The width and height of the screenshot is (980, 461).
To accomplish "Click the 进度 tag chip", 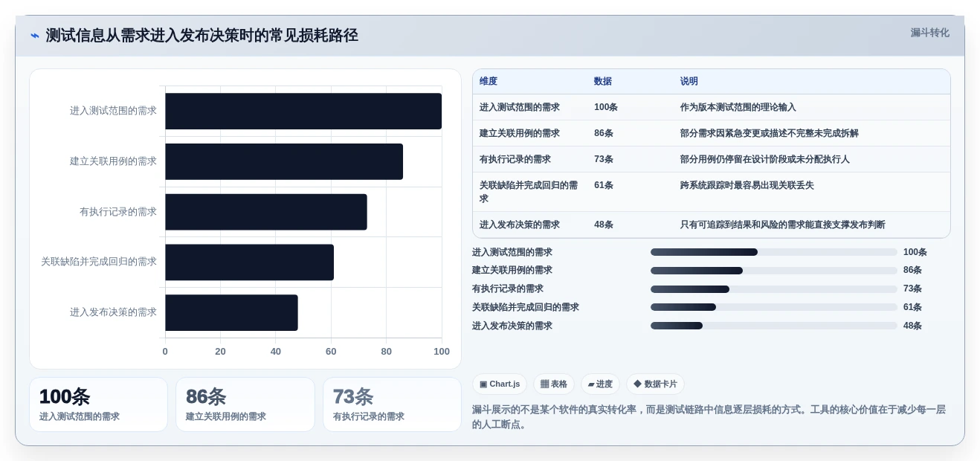I will tap(600, 384).
